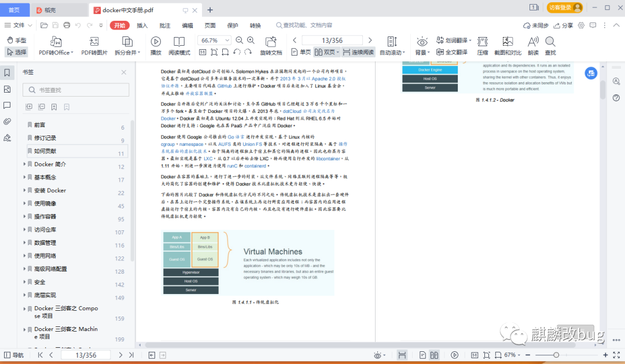Toggle 导航 navigation pane in status bar
The image size is (625, 364).
14,355
